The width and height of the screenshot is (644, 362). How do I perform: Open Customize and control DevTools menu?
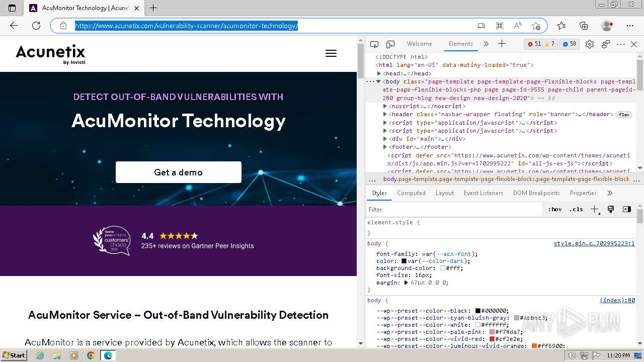pyautogui.click(x=621, y=44)
